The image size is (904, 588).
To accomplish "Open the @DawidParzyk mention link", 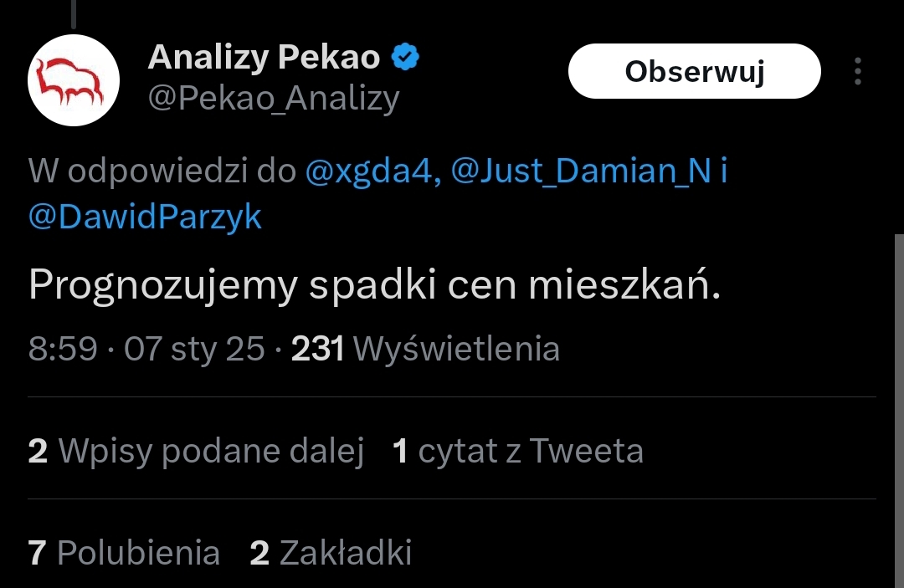I will (x=145, y=217).
